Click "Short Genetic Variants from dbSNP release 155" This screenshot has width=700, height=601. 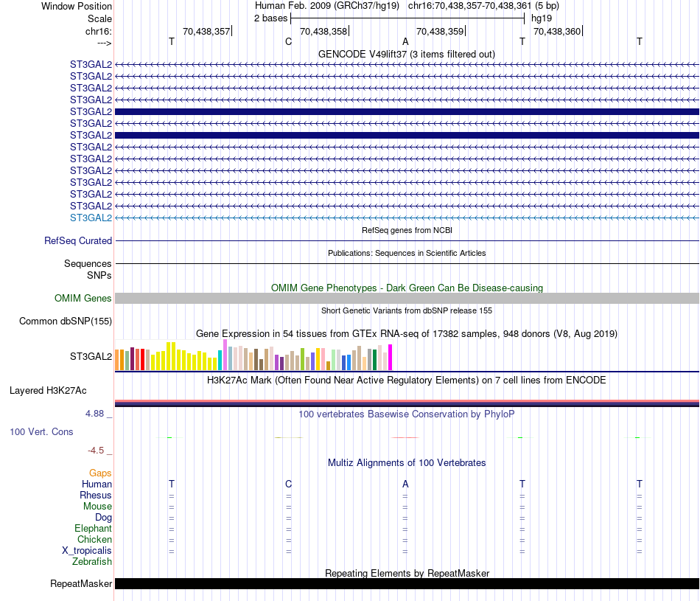(x=407, y=310)
